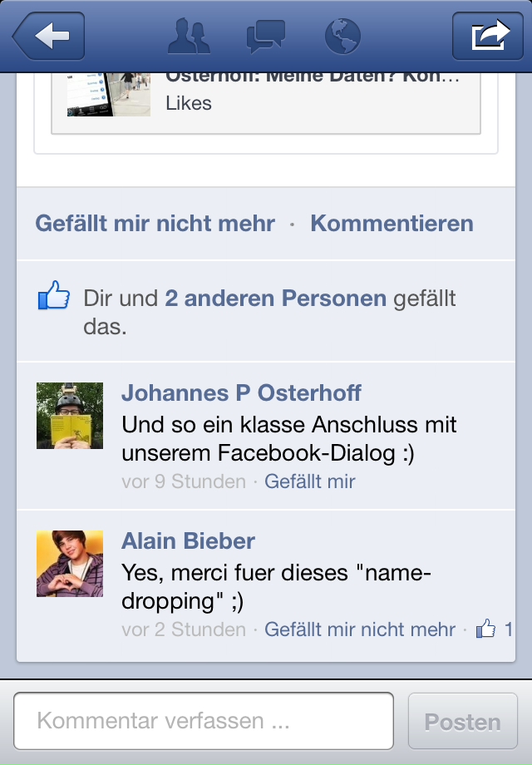Open the friend requests icon
This screenshot has height=765, width=532.
click(189, 36)
